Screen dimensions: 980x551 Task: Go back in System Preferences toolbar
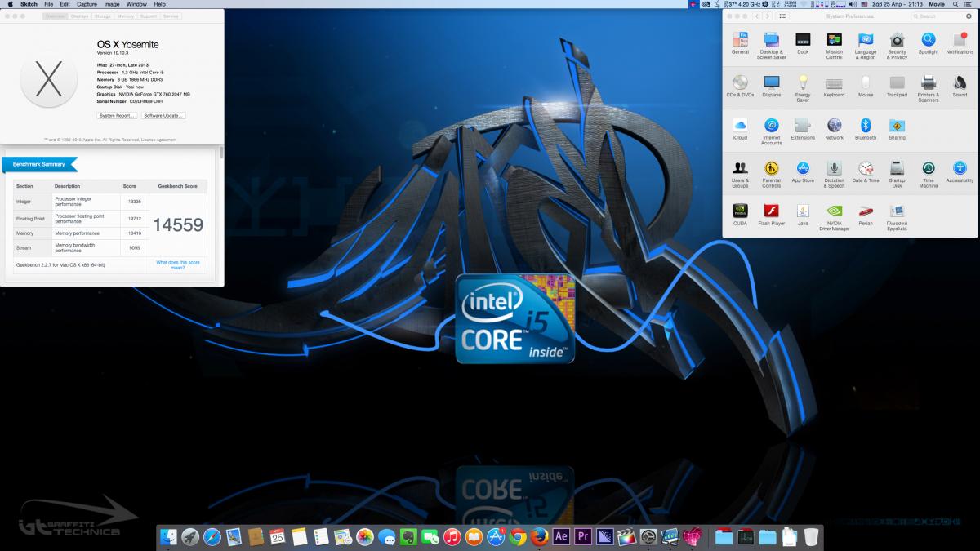click(x=757, y=16)
